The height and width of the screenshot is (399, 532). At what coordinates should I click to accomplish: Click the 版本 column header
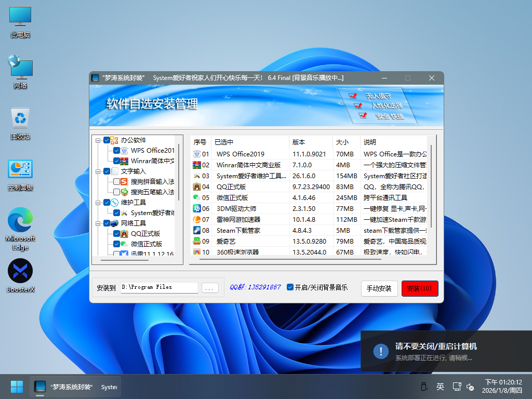[310, 142]
